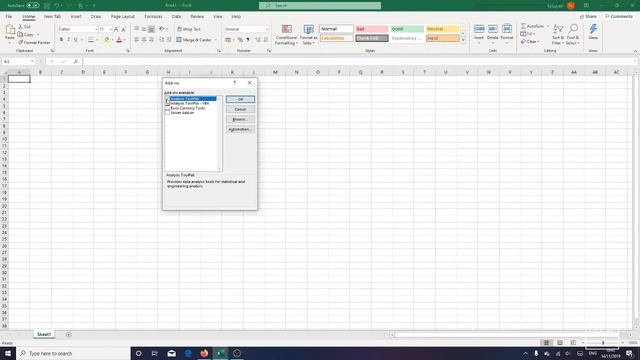Check the Solver Add-in checkbox
This screenshot has height=360, width=640.
(167, 113)
